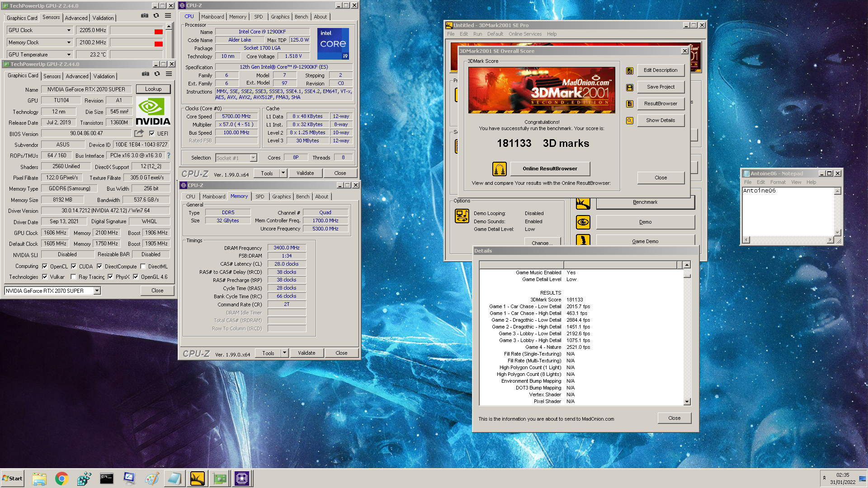Image resolution: width=868 pixels, height=488 pixels.
Task: Close the Details panel with Close button
Action: click(674, 418)
